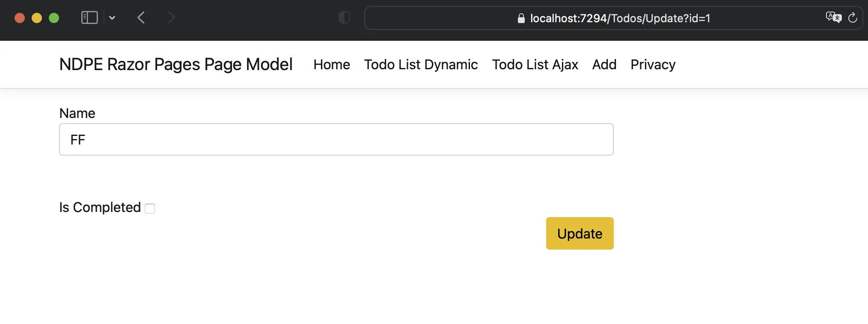The height and width of the screenshot is (324, 868).
Task: Click the yellow minimize window button
Action: click(37, 18)
